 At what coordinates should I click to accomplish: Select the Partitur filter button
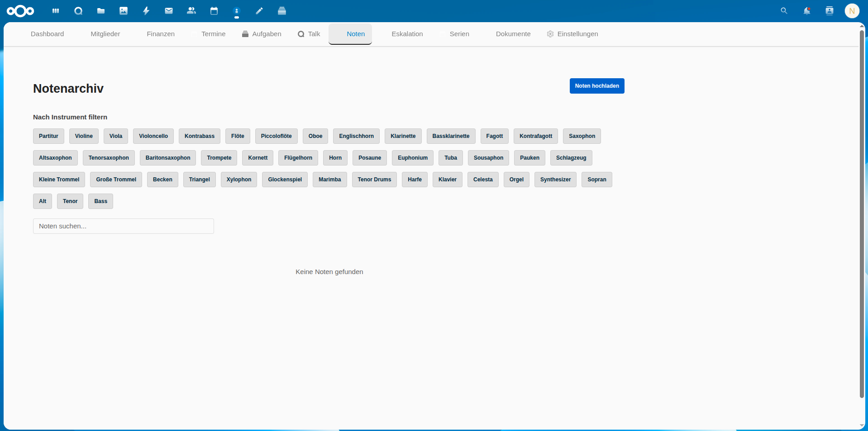(x=48, y=136)
